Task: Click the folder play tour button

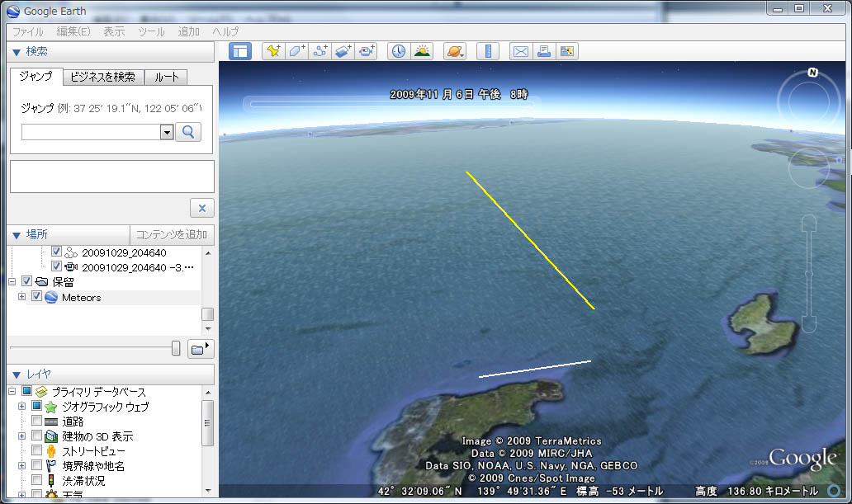Action: [x=201, y=349]
